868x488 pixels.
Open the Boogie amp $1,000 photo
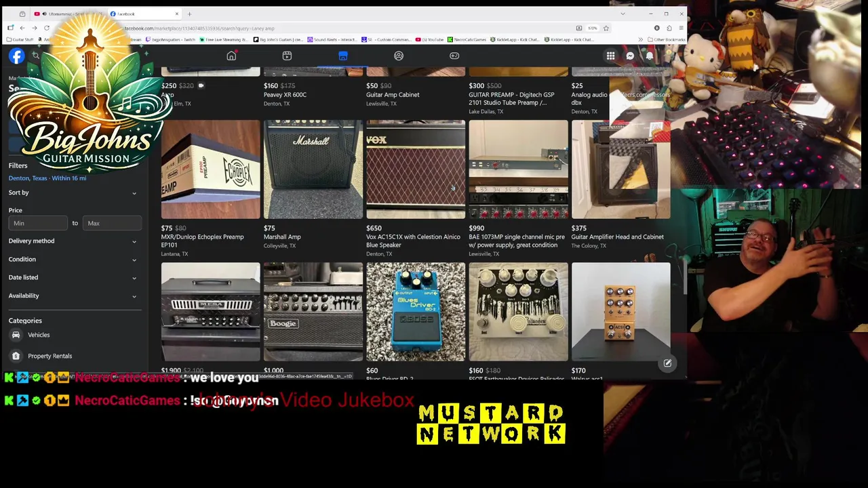[313, 312]
